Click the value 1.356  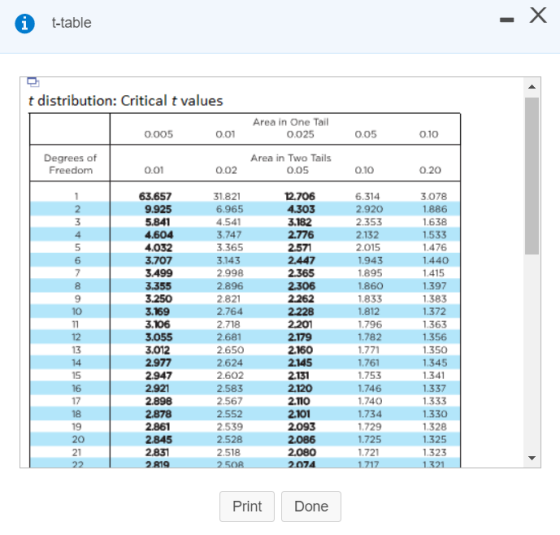435,337
